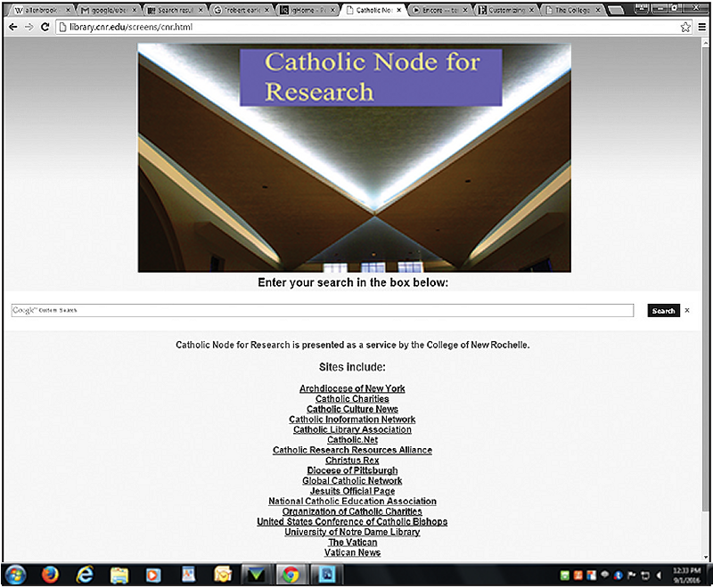Open the Windows Start orb

pyautogui.click(x=16, y=576)
